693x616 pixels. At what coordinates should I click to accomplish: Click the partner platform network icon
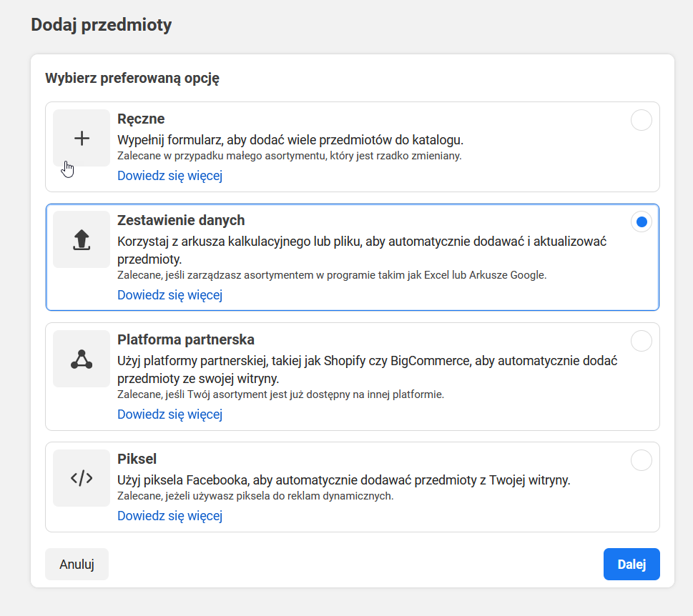tap(82, 359)
